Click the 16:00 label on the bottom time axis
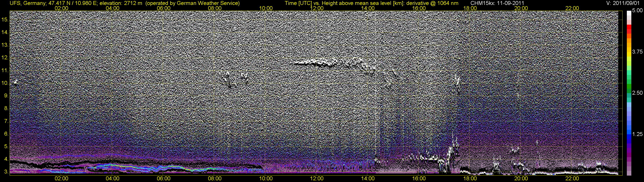This screenshot has height=182, width=644. [419, 179]
